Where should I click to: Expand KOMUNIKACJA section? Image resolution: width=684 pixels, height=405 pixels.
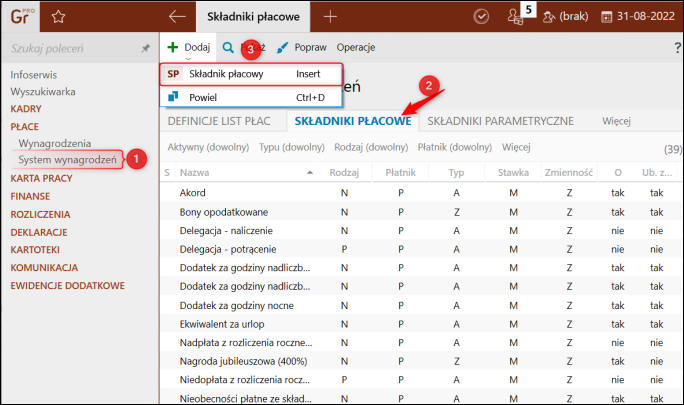click(44, 268)
